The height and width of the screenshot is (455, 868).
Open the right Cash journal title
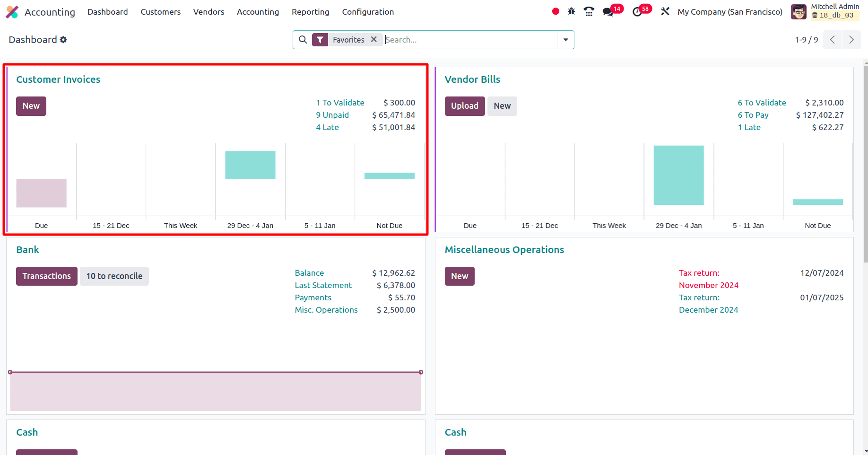click(x=456, y=432)
